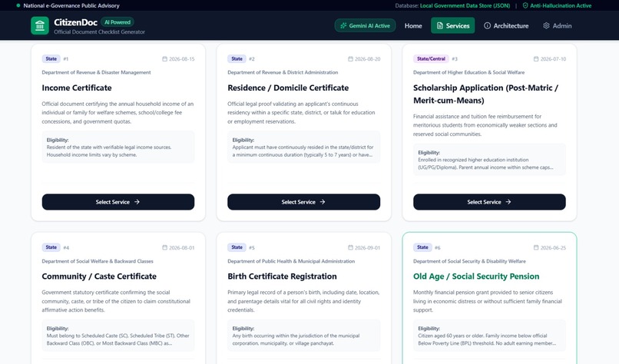Click Department of Higher Education & Social Welfare
The width and height of the screenshot is (619, 364).
(469, 72)
